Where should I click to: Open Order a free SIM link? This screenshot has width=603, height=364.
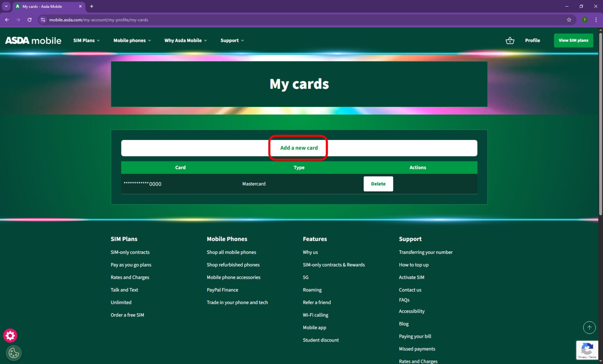pyautogui.click(x=127, y=315)
